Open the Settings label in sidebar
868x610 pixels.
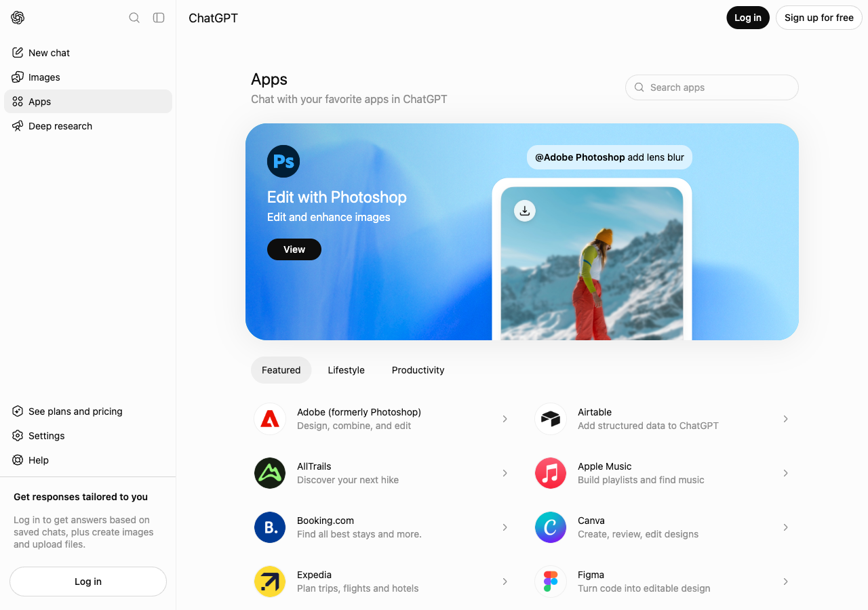click(x=47, y=436)
